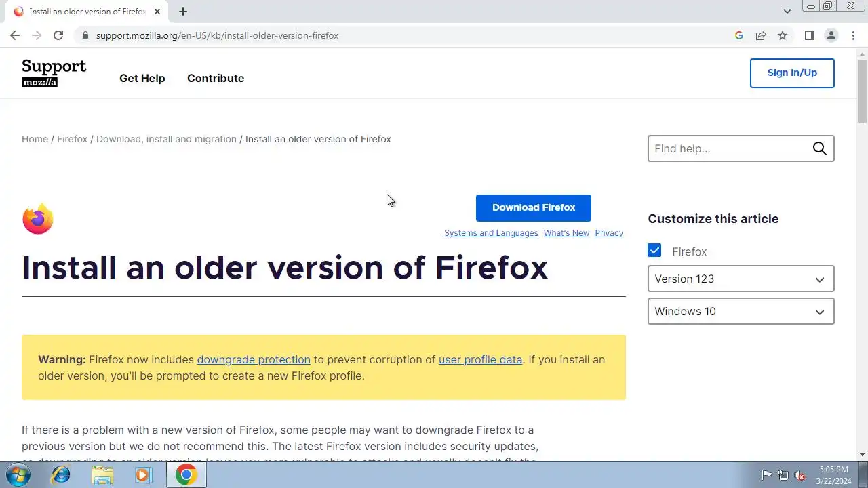Image resolution: width=868 pixels, height=488 pixels.
Task: Click muted volume tray icon
Action: [x=800, y=475]
